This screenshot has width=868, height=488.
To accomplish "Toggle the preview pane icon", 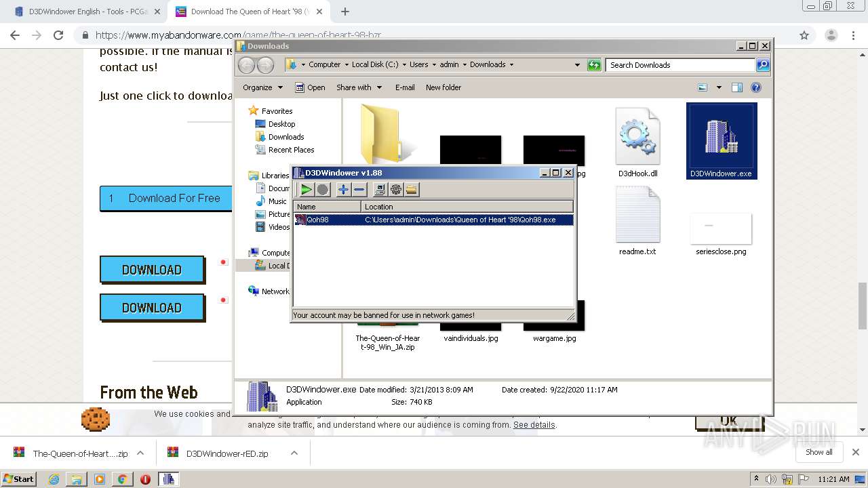I will click(737, 87).
